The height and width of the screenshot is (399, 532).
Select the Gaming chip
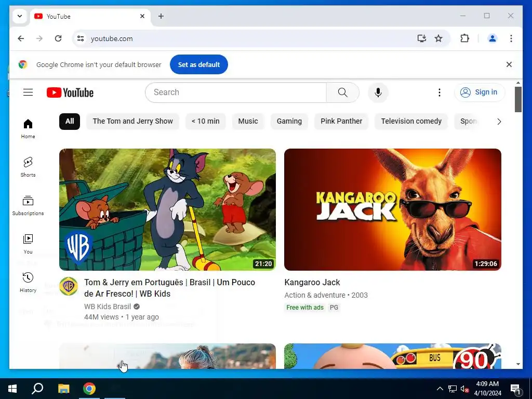pos(289,122)
